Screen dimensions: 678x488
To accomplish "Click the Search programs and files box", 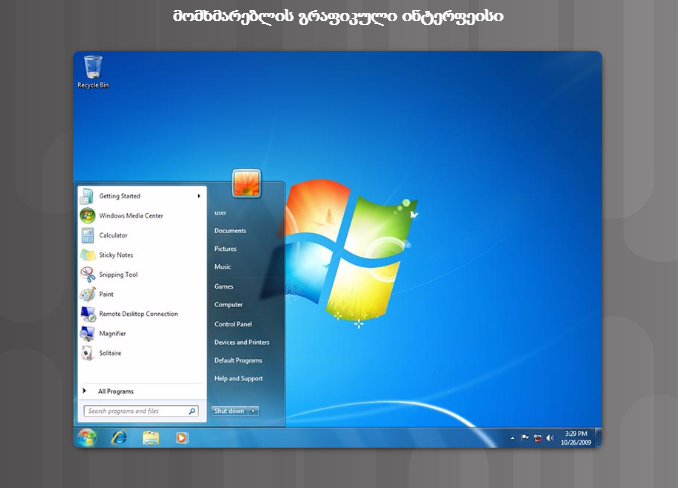I will [x=135, y=411].
